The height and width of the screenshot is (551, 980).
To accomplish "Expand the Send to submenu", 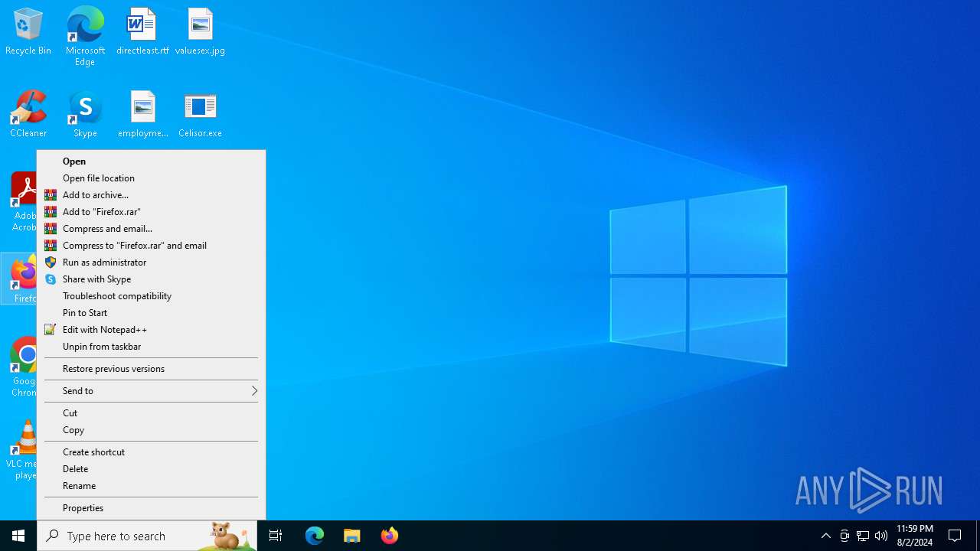I will (151, 391).
